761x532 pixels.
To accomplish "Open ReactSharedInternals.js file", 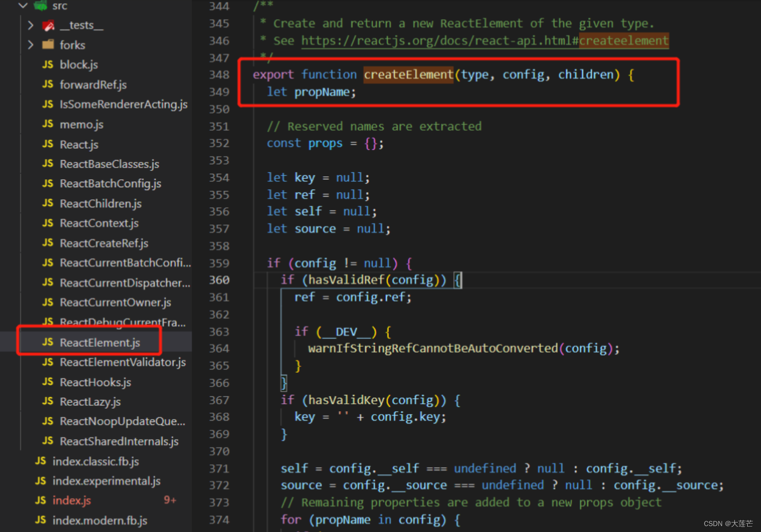I will pyautogui.click(x=119, y=441).
